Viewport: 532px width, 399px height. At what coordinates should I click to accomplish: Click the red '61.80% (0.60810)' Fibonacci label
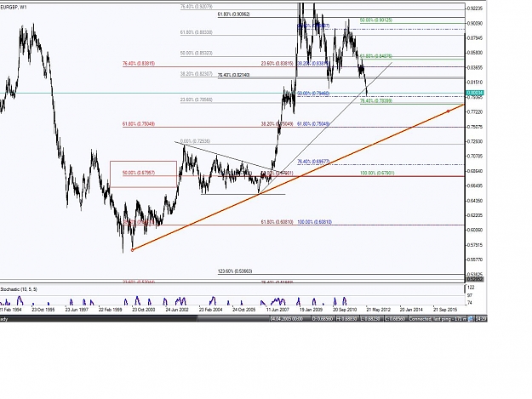(277, 222)
